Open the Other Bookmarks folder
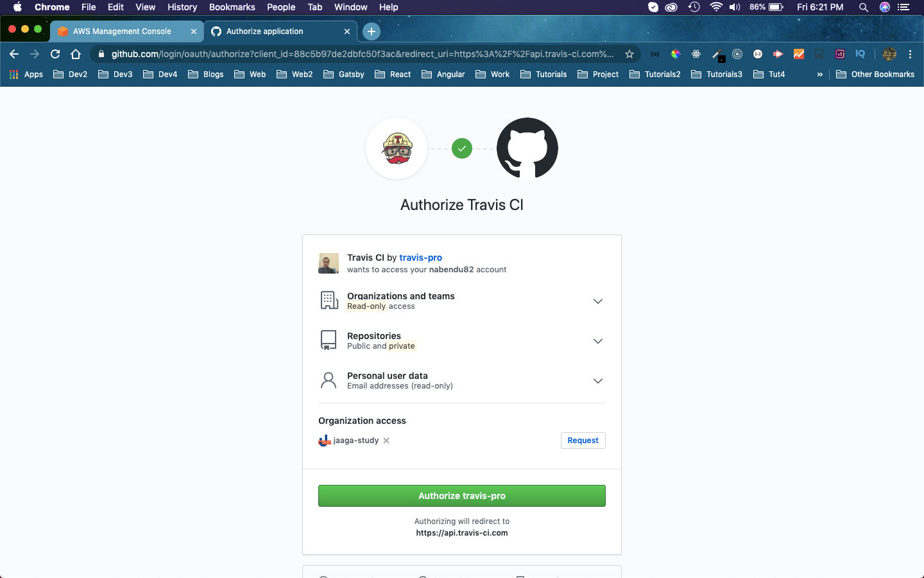The height and width of the screenshot is (578, 924). (x=875, y=74)
